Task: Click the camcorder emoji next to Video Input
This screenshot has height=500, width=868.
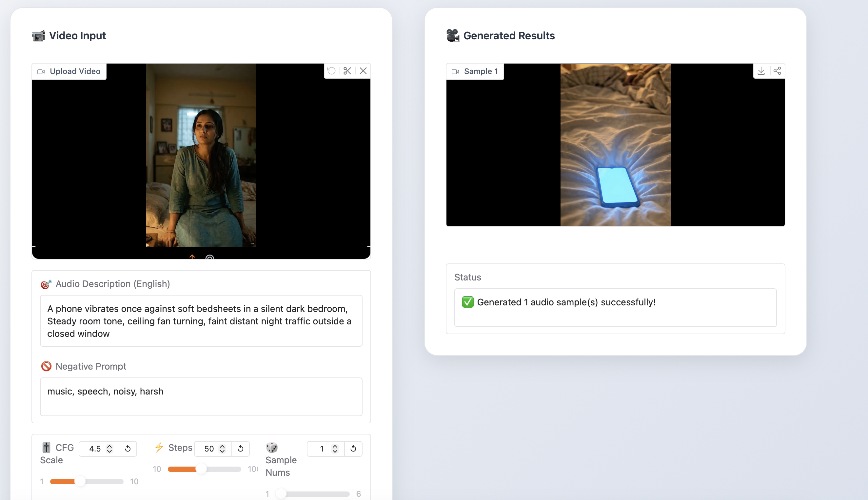Action: tap(38, 36)
